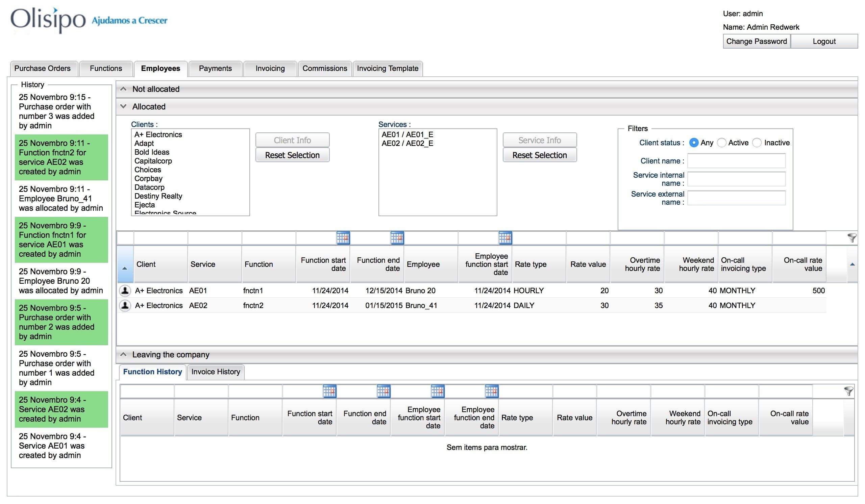Click the person icon for Bruno_41 row
Screen dimensions: 865x504
(x=125, y=305)
